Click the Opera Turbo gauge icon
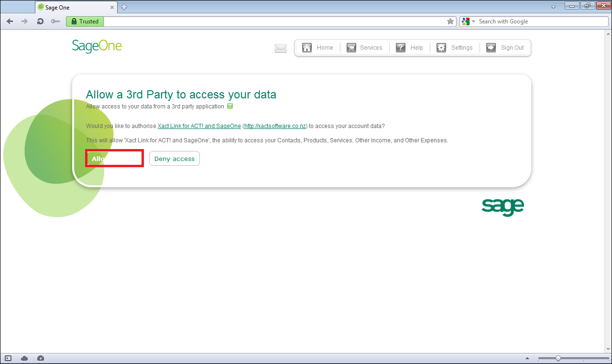The width and height of the screenshot is (612, 364). [x=40, y=358]
